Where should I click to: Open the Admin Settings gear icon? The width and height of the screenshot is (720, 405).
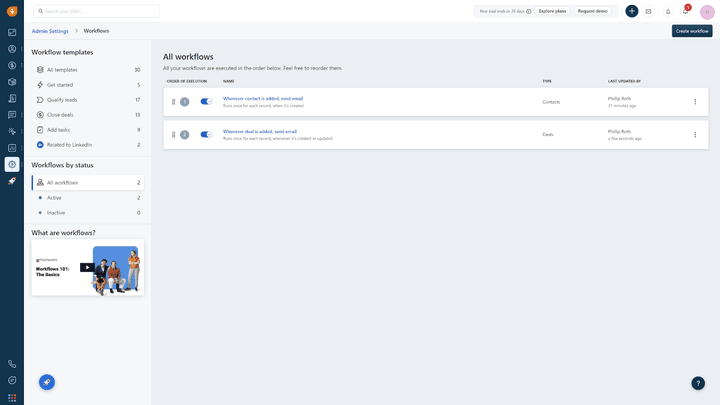(12, 164)
